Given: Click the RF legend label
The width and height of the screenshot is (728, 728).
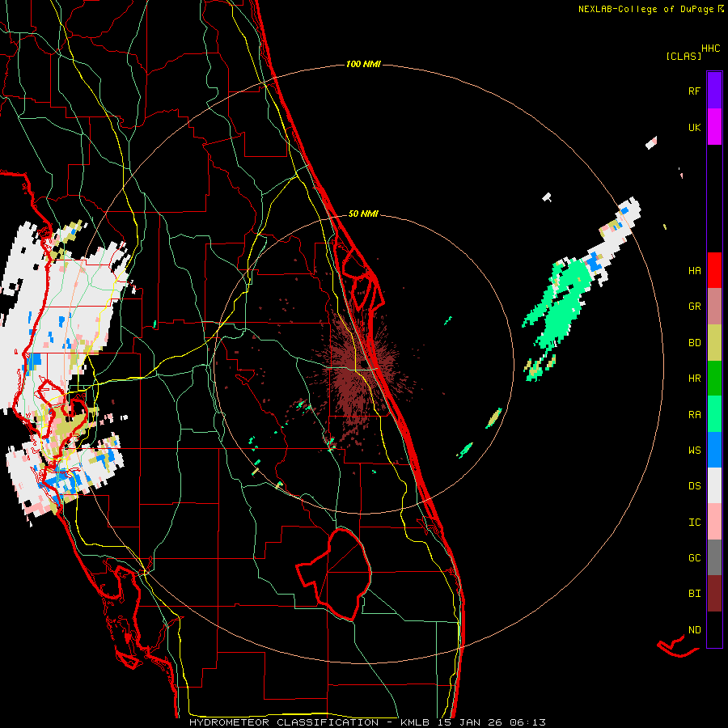Looking at the screenshot, I should (x=694, y=91).
